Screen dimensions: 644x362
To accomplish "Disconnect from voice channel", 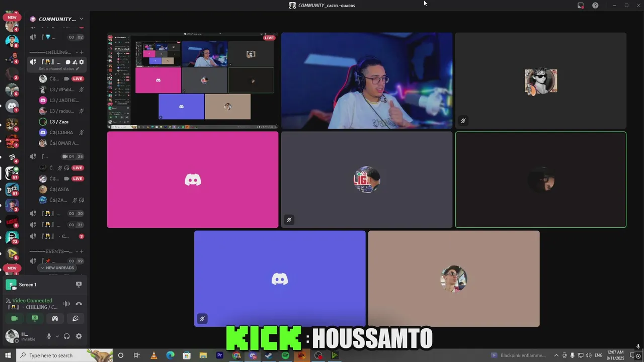I will click(x=78, y=304).
